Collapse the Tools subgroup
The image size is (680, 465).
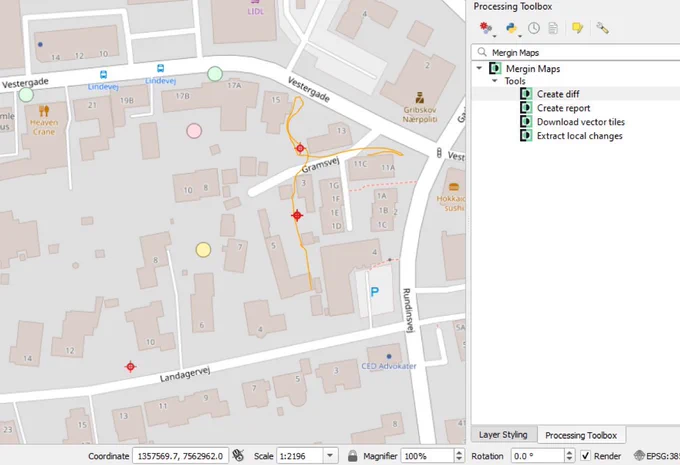[494, 81]
